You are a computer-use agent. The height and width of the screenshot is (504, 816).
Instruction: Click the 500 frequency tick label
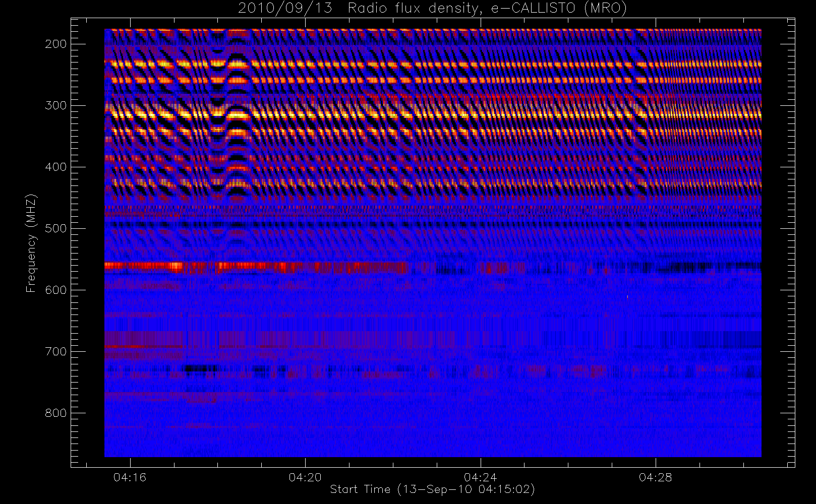[55, 228]
